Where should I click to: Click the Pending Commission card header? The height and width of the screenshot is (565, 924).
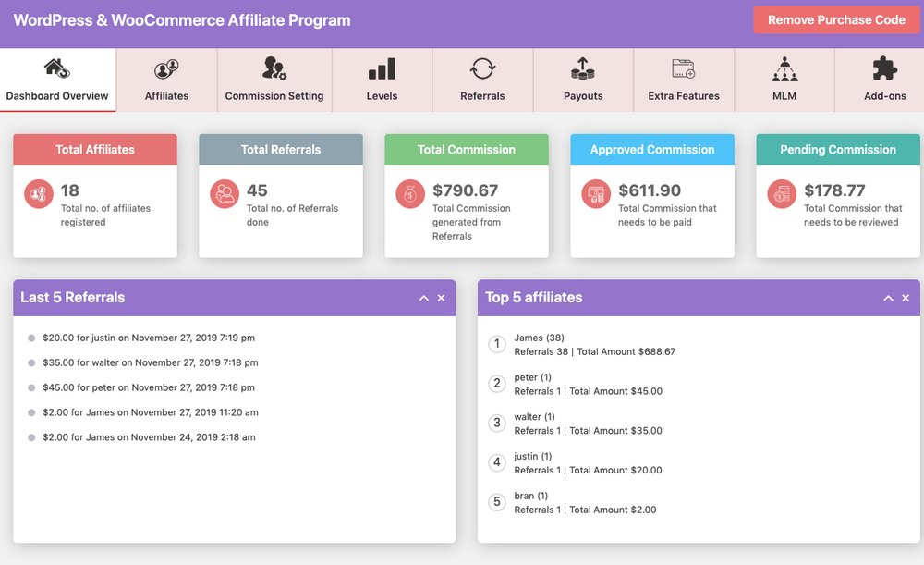838,149
